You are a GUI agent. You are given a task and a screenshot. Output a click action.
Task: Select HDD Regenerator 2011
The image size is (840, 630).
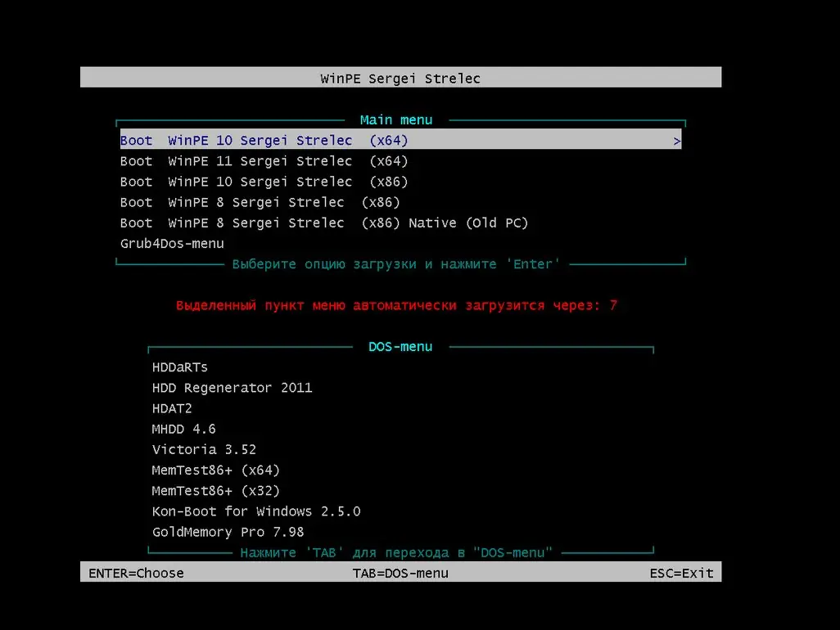[232, 387]
